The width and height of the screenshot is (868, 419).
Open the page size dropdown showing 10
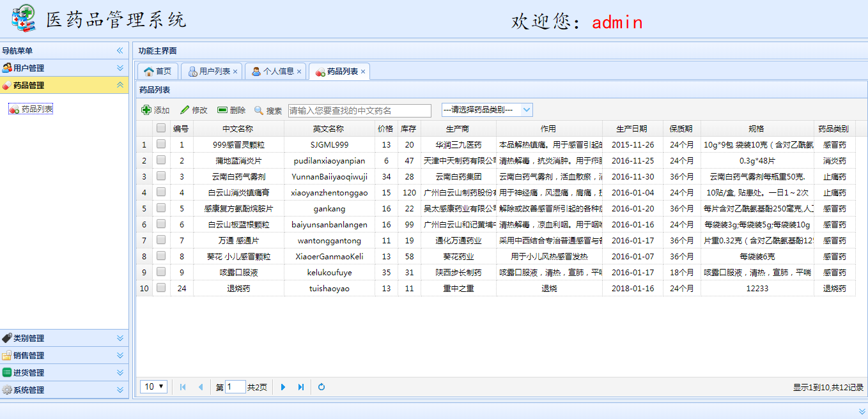pos(154,386)
